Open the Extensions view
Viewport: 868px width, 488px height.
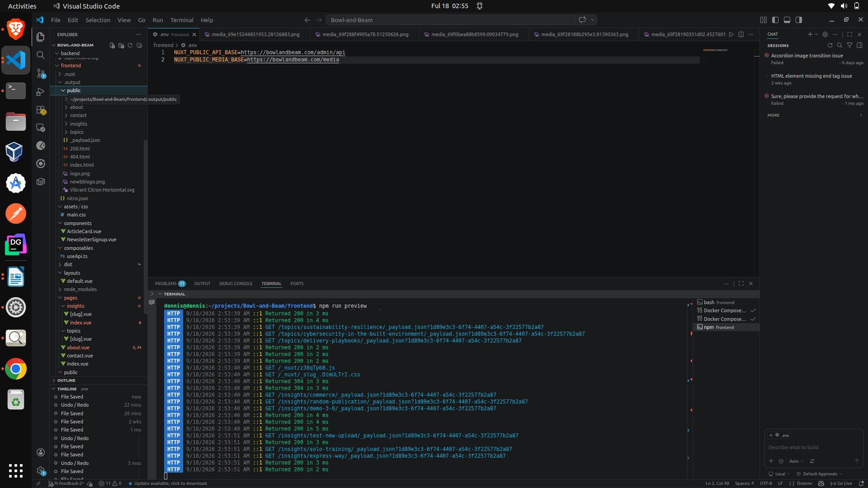tap(41, 110)
